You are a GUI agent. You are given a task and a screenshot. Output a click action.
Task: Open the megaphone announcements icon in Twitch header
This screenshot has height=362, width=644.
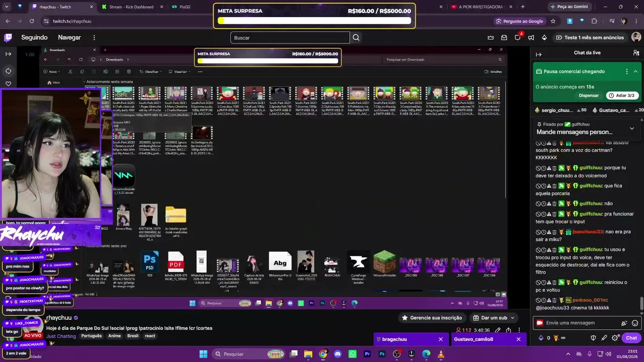[531, 38]
